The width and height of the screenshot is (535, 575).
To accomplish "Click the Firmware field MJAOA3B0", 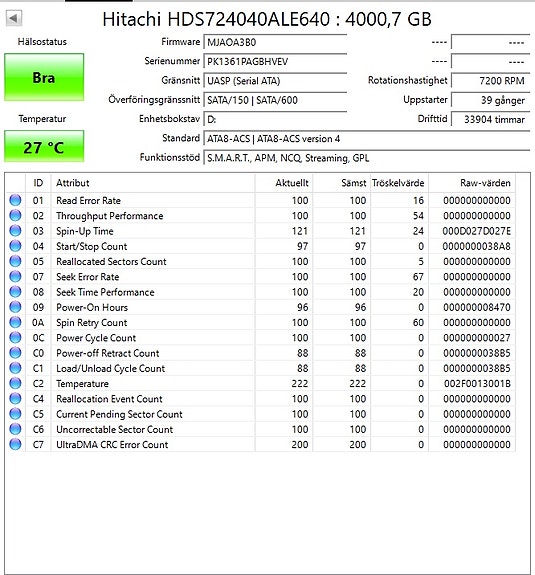I will [275, 42].
